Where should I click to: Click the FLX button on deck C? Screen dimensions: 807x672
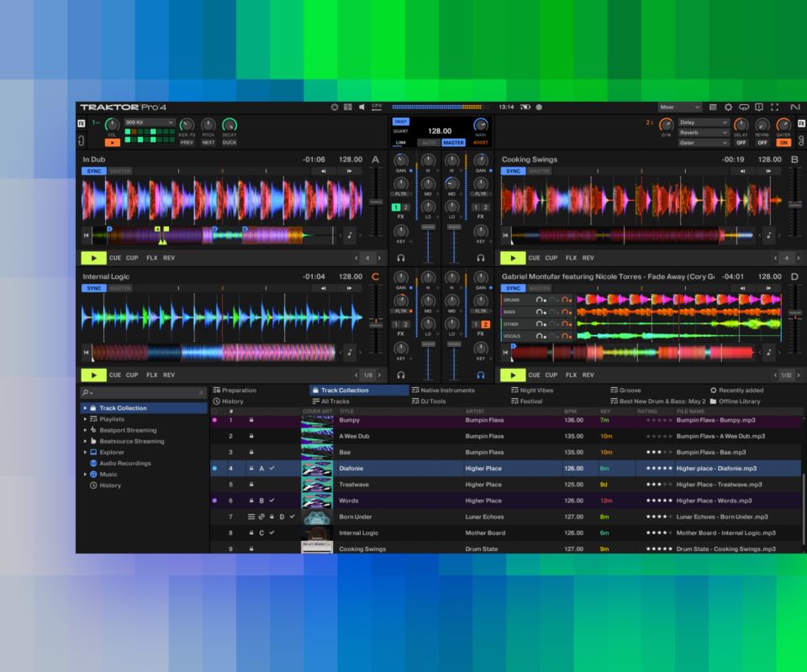pos(152,375)
